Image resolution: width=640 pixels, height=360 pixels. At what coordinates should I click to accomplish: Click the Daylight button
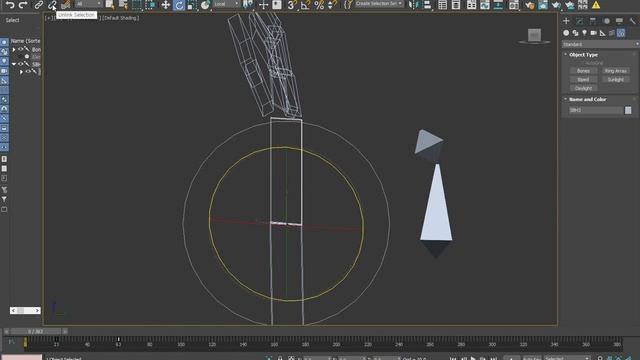[x=583, y=88]
